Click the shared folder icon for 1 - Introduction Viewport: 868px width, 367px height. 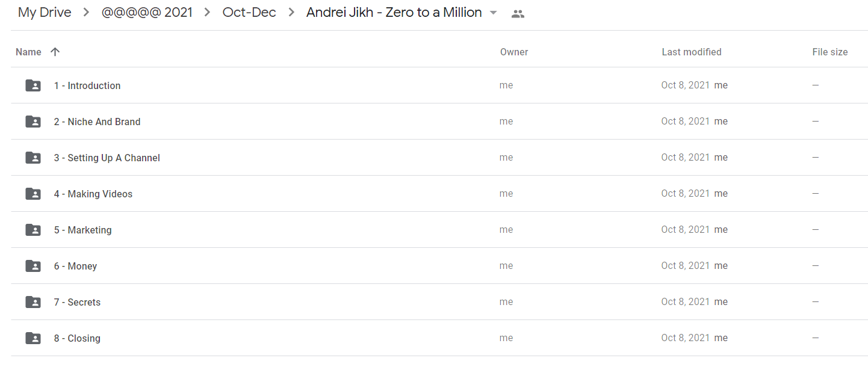click(x=33, y=85)
